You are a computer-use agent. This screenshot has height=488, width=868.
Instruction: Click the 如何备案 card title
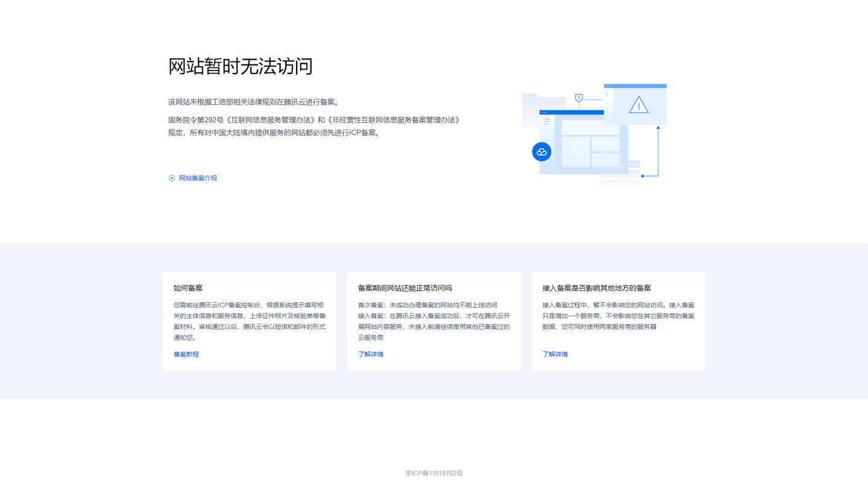[x=188, y=288]
